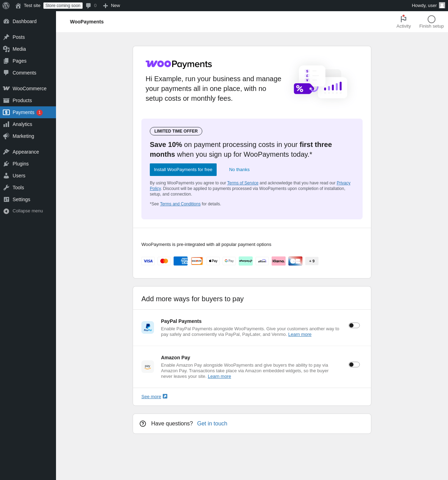448x480 pixels.
Task: Select Plugins in the sidebar
Action: [28, 164]
